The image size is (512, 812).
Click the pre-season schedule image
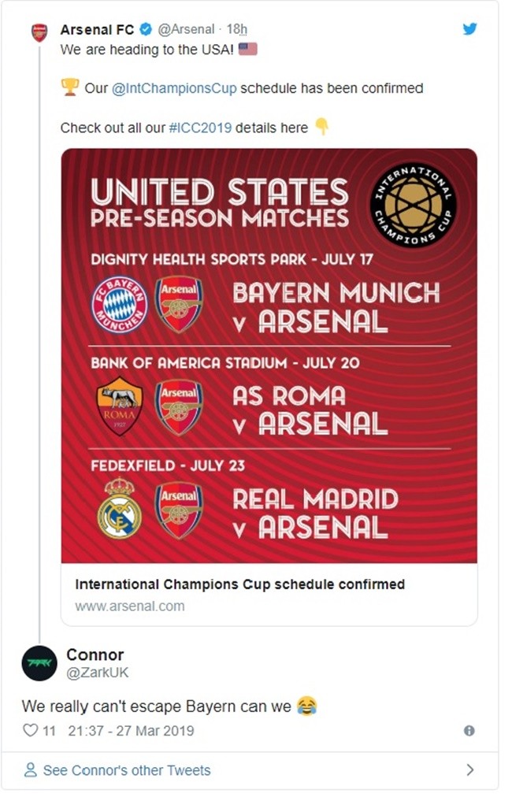[x=268, y=354]
